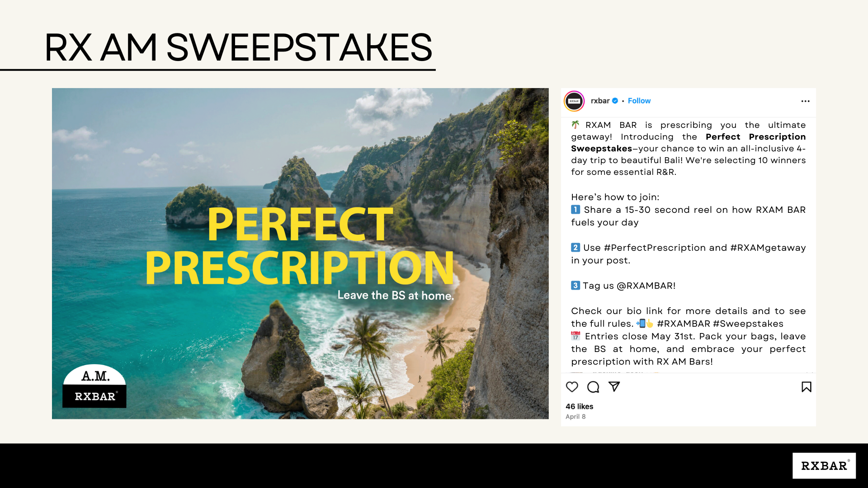Open the three-dot more options menu
This screenshot has width=868, height=488.
point(805,101)
